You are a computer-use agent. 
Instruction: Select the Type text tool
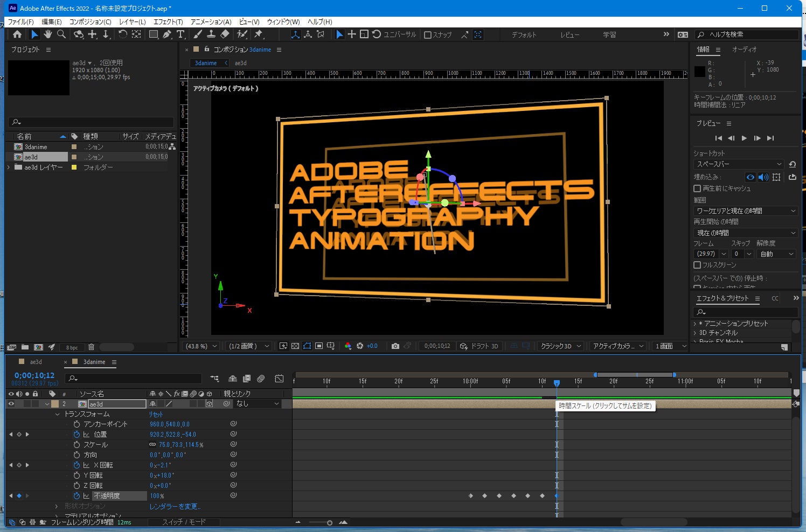[x=180, y=34]
